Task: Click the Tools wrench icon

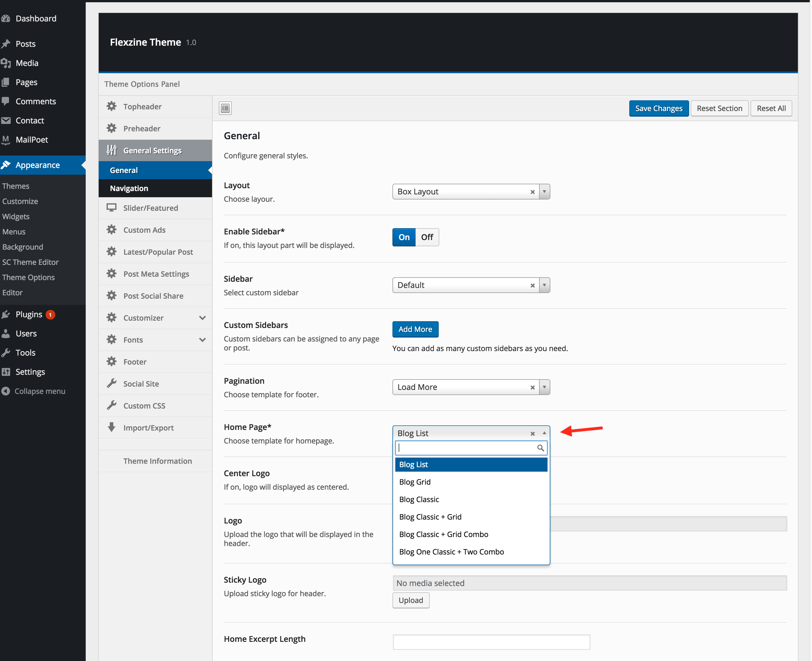Action: (5, 352)
